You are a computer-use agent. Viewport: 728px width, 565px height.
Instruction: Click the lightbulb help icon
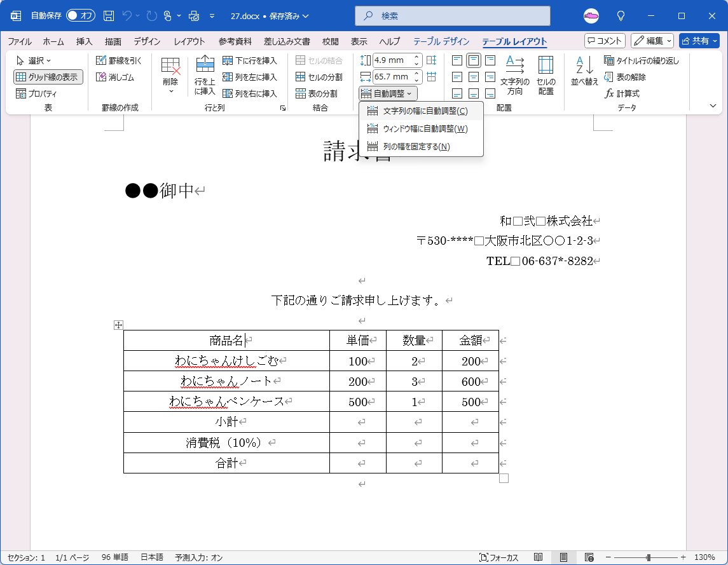(x=621, y=16)
